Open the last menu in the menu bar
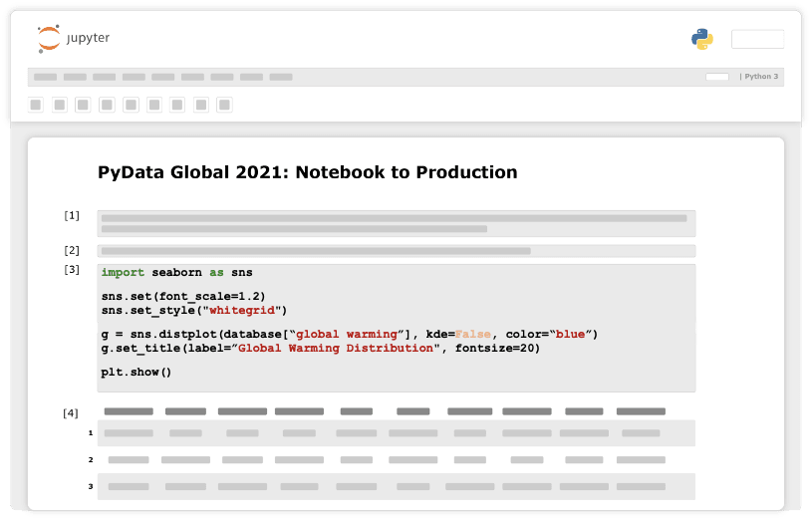 [x=281, y=77]
